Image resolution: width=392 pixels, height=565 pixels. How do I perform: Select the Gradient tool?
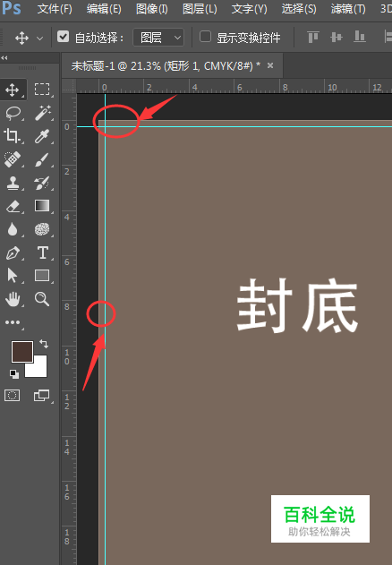pos(42,206)
